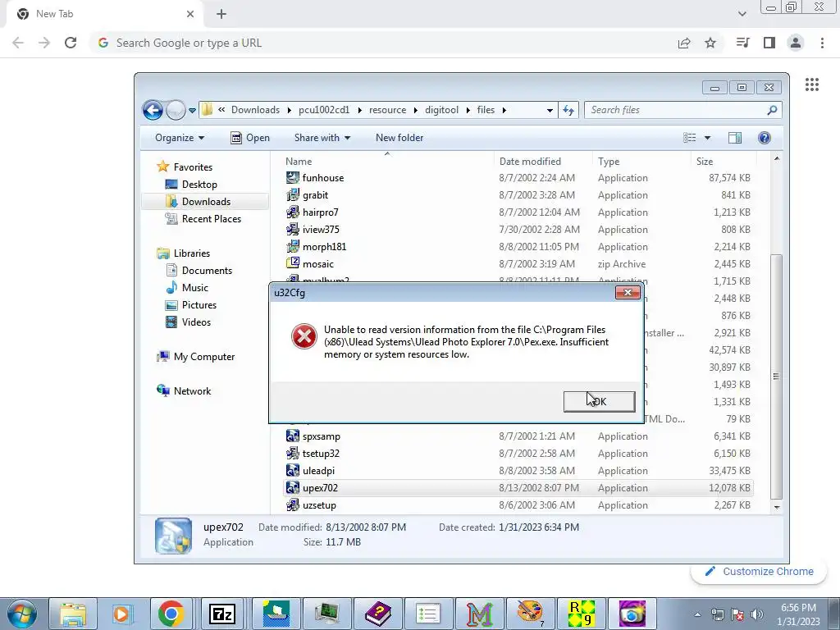Expand the Share with menu
The image size is (840, 630).
(322, 138)
